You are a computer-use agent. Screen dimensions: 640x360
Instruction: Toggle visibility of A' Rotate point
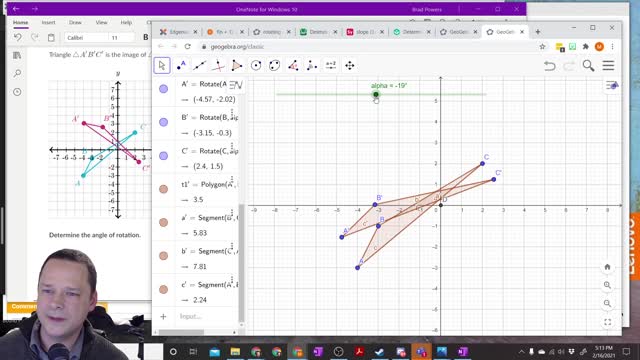163,89
